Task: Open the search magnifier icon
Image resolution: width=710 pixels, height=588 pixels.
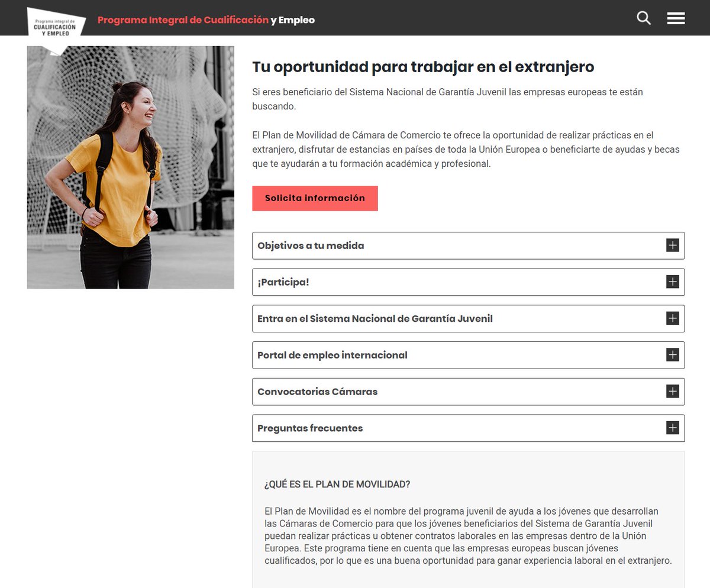Action: tap(644, 18)
